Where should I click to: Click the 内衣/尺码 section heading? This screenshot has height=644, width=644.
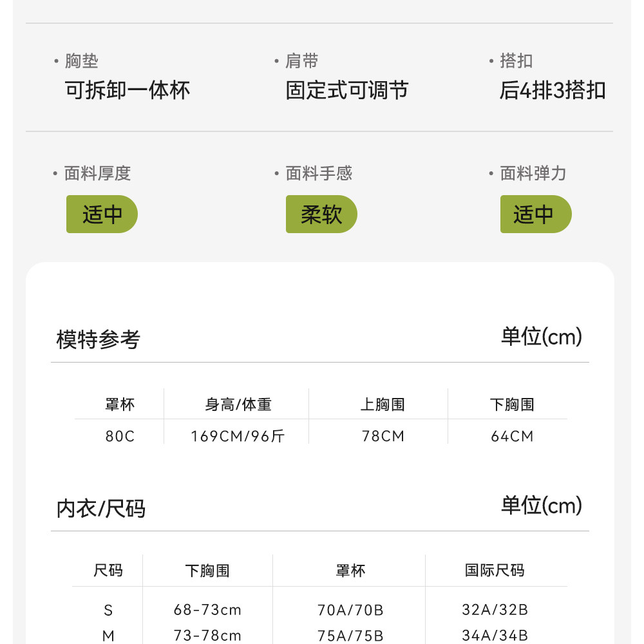(x=101, y=509)
